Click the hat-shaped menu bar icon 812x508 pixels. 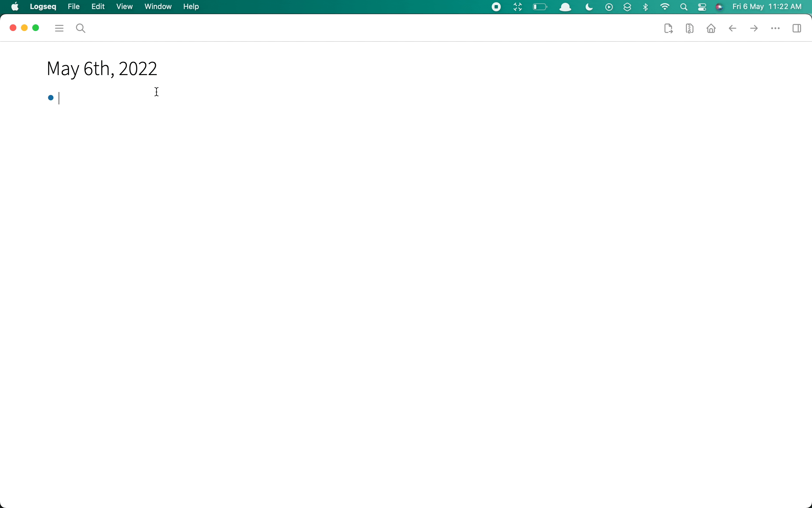pos(566,7)
